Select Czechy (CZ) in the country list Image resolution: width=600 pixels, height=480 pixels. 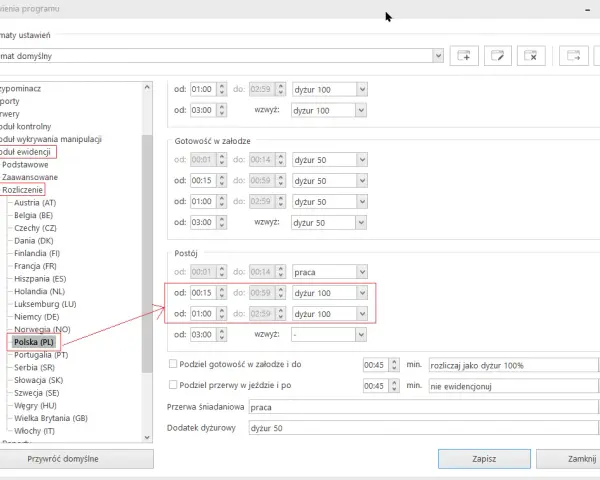pyautogui.click(x=35, y=228)
